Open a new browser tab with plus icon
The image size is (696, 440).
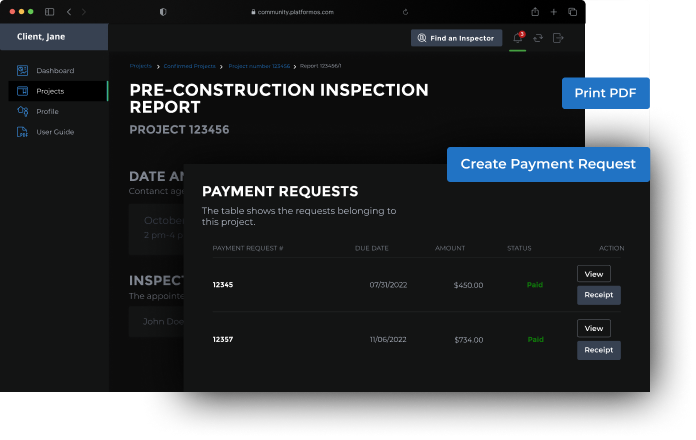click(554, 11)
